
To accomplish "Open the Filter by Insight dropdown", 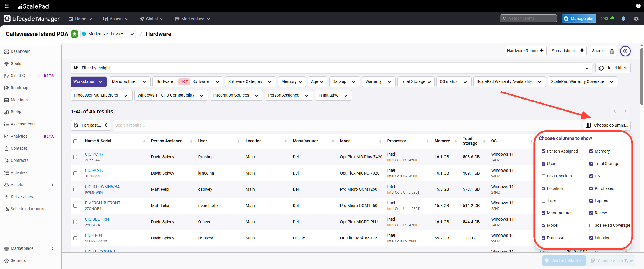I will click(x=331, y=68).
